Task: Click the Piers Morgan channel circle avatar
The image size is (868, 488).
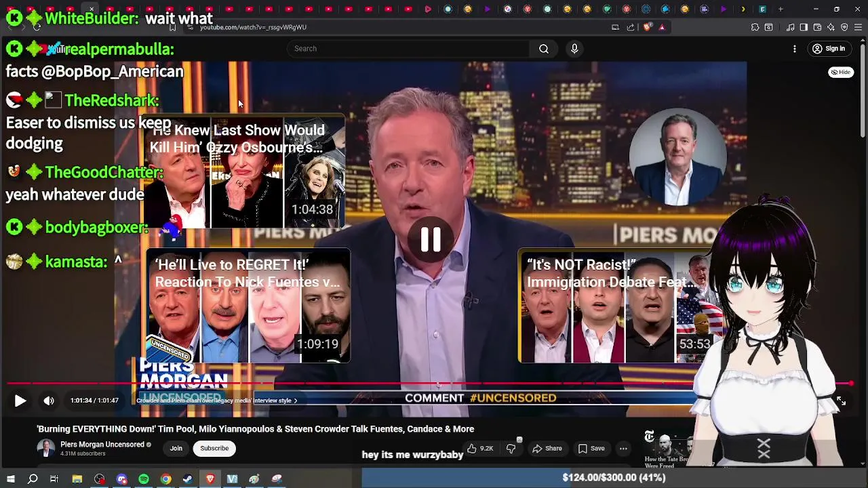Action: click(678, 157)
